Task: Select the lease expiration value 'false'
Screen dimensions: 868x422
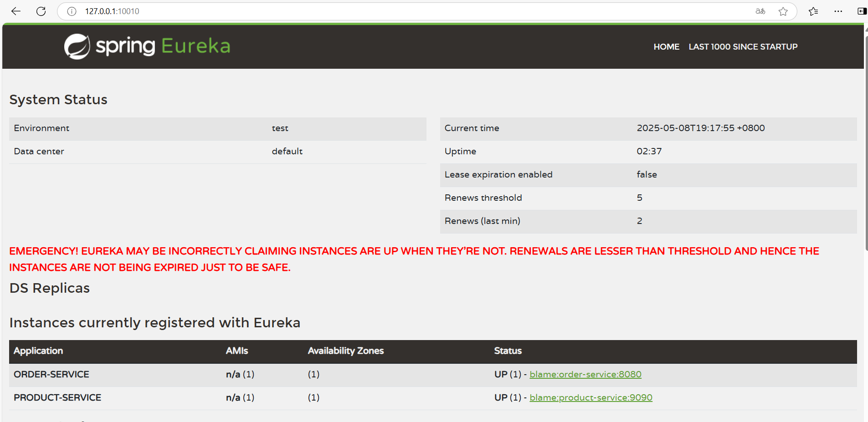Action: point(647,175)
